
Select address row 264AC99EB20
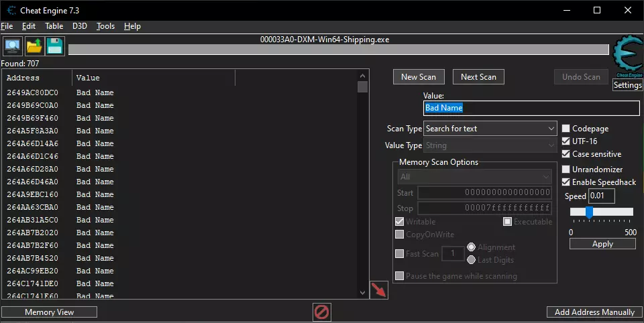coord(180,271)
